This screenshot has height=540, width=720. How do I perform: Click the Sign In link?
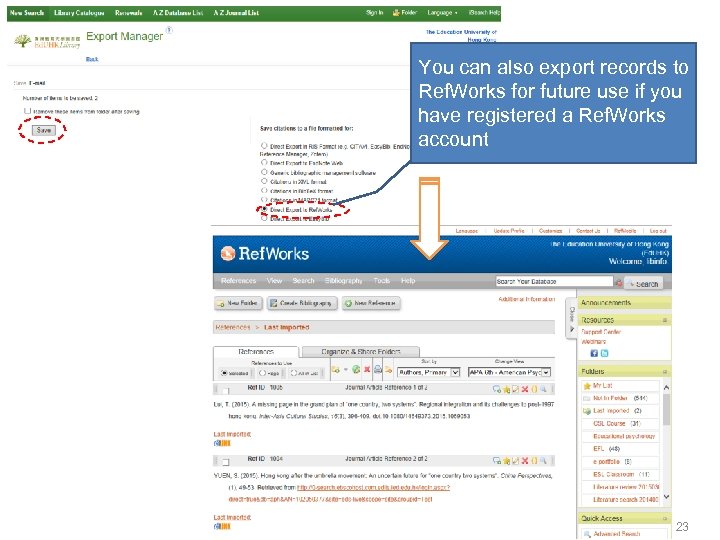pos(375,12)
